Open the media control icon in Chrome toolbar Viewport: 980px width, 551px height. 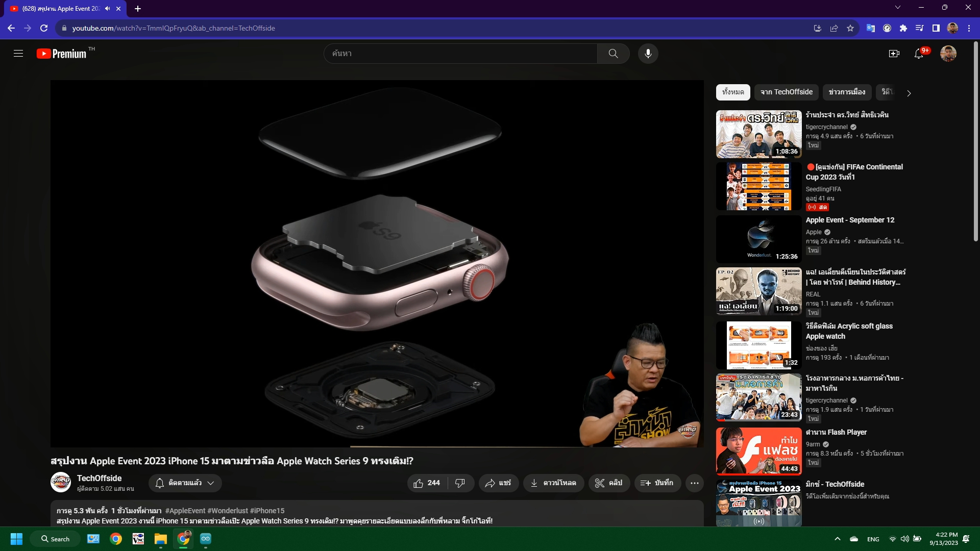pyautogui.click(x=920, y=28)
